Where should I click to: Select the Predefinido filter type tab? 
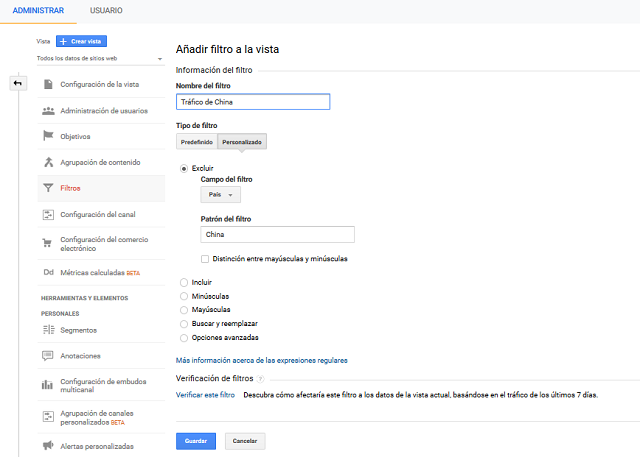(197, 142)
